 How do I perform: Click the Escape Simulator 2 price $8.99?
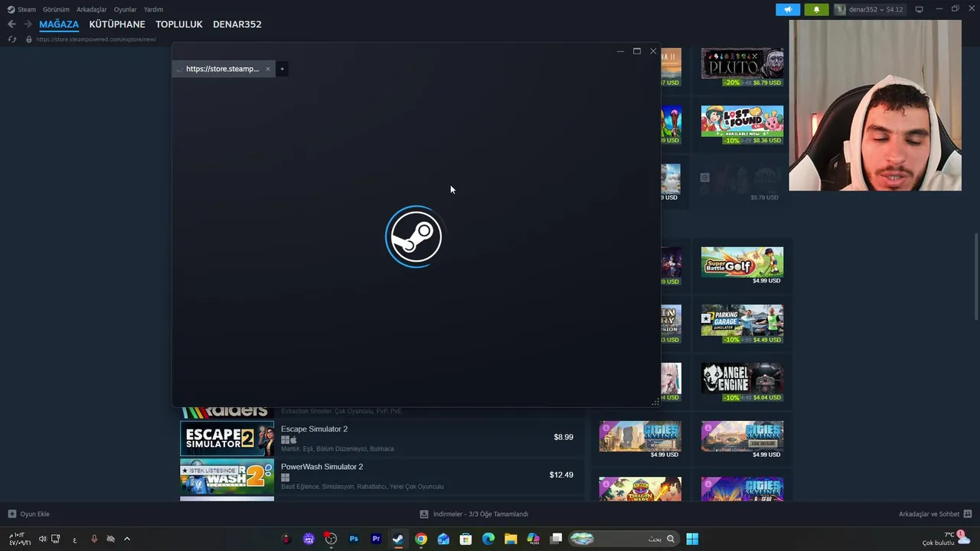coord(563,437)
